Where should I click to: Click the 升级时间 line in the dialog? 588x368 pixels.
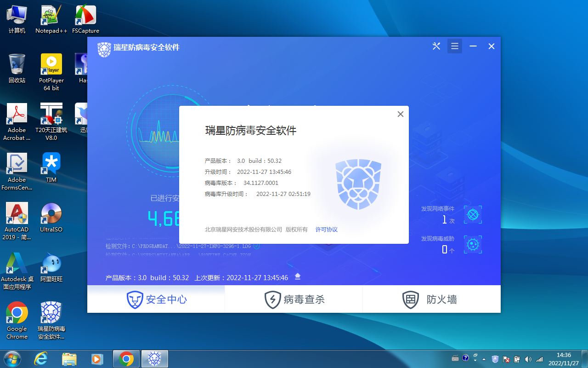[x=248, y=172]
